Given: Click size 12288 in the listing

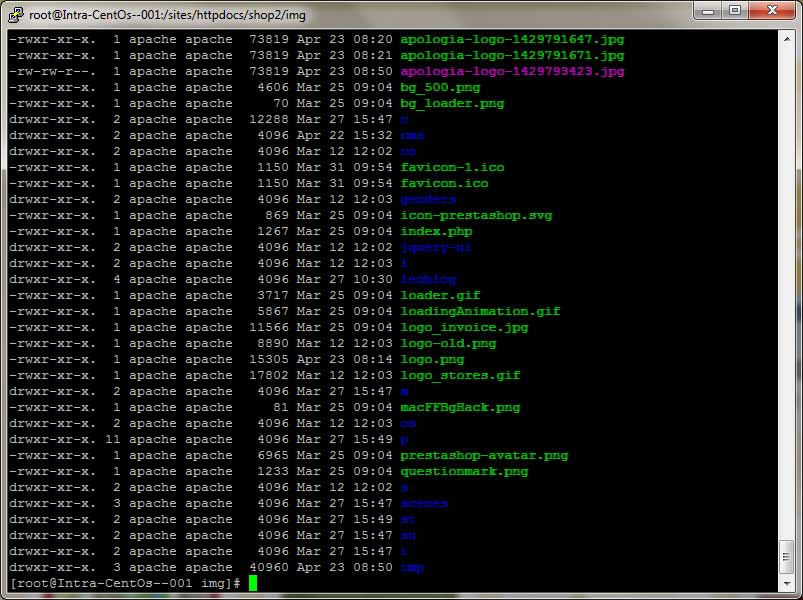Looking at the screenshot, I should [269, 119].
